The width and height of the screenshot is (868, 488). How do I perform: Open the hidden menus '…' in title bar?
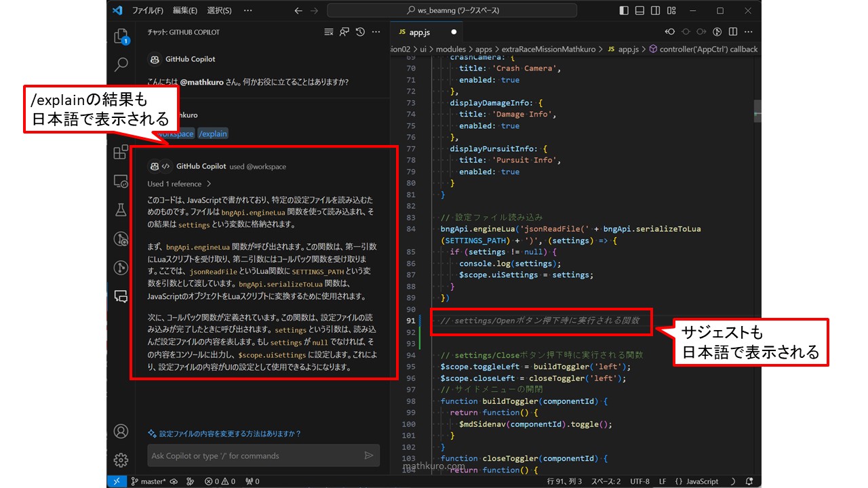pos(248,11)
